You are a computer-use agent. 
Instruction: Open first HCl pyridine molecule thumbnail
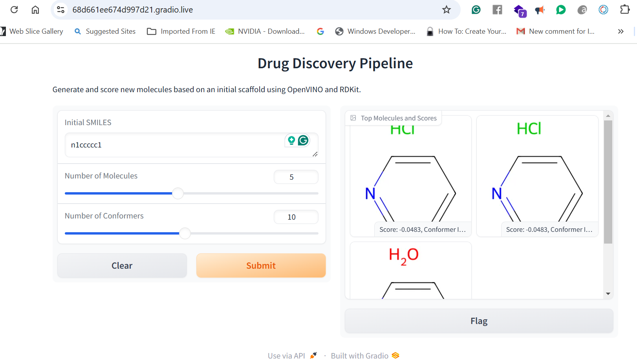tap(410, 176)
